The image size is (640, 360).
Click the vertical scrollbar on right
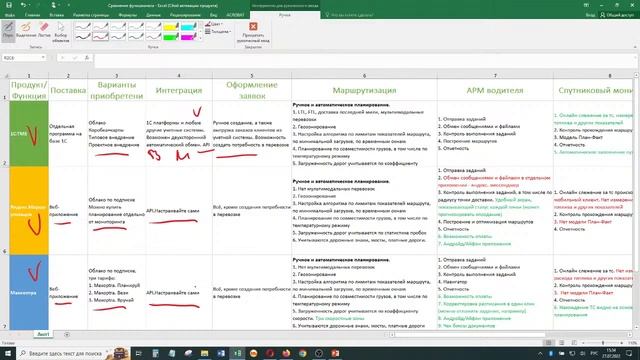637,202
